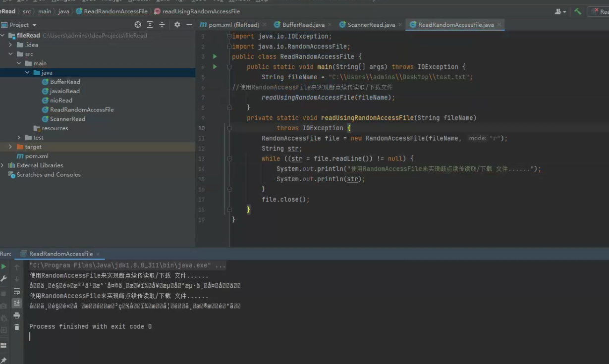Open Project panel settings gear

(177, 25)
